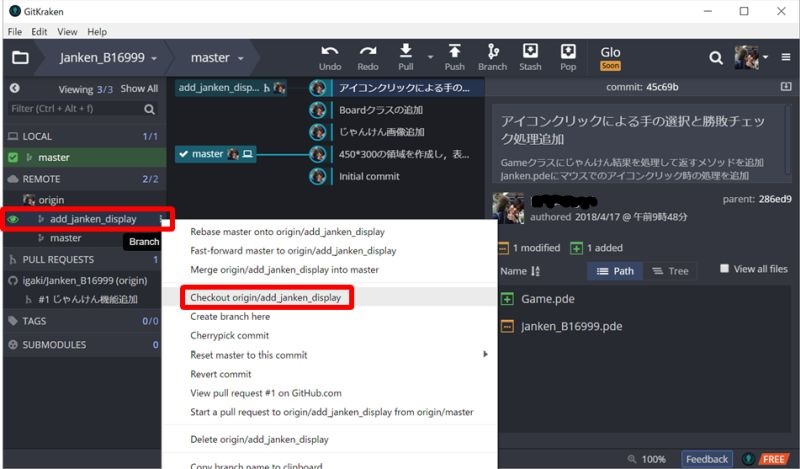Open the repository folder icon
Screen dimensions: 800x469
tap(20, 58)
